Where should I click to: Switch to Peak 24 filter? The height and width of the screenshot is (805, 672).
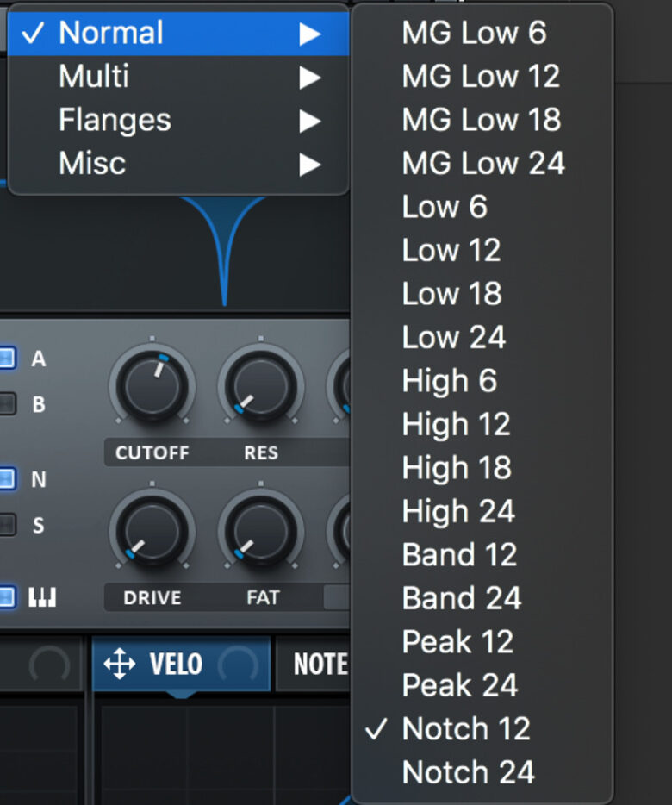pyautogui.click(x=482, y=685)
